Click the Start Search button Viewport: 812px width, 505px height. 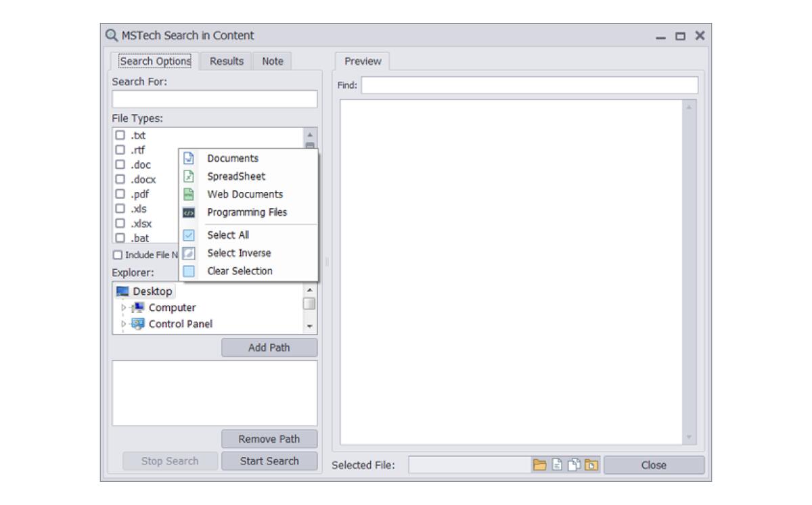(x=269, y=461)
